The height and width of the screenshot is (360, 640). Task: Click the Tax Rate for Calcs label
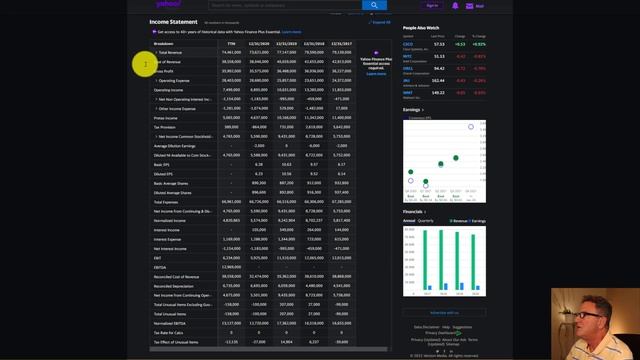(x=168, y=333)
